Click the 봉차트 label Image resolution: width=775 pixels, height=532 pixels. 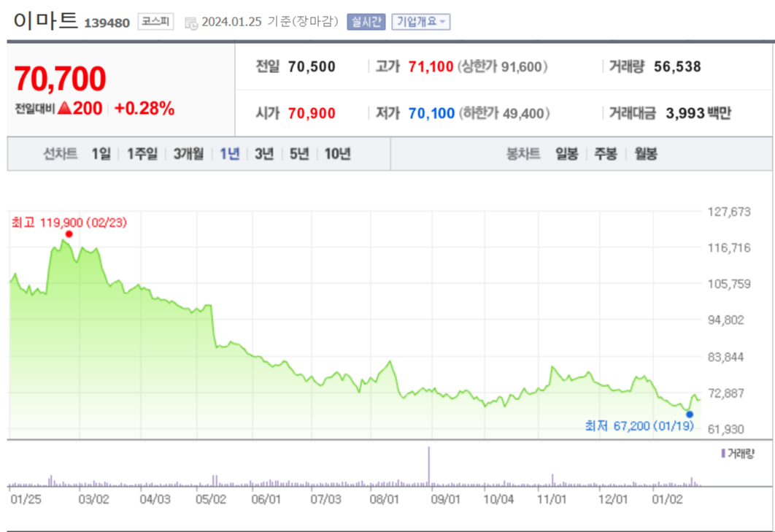coord(523,154)
